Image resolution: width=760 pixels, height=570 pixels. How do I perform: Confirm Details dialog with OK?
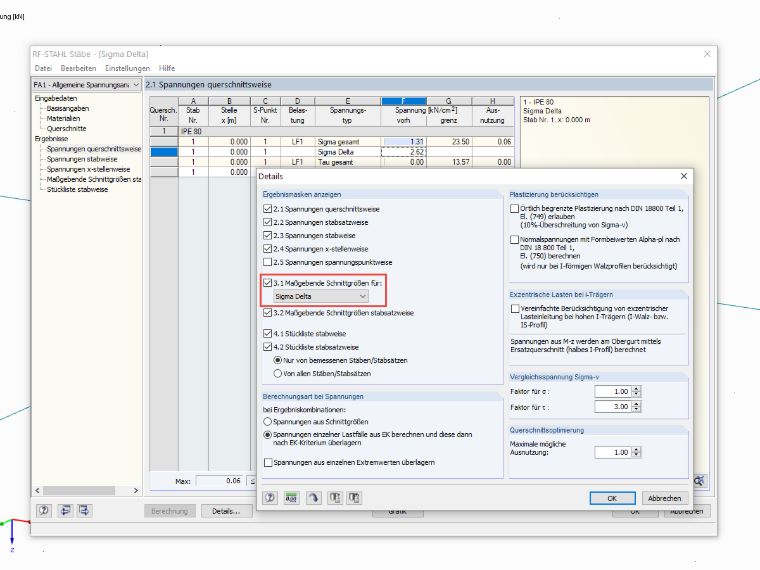(612, 498)
